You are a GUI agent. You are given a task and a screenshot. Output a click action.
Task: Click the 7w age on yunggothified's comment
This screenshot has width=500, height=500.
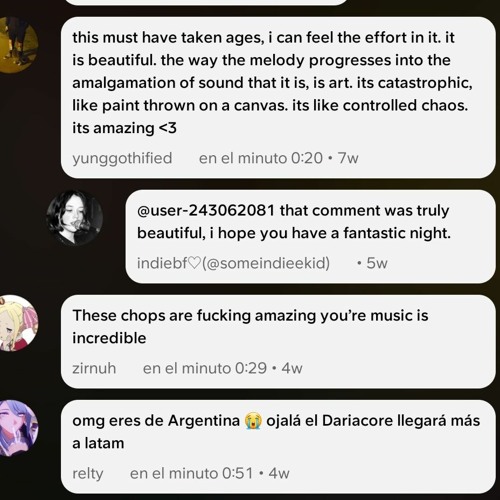348,158
